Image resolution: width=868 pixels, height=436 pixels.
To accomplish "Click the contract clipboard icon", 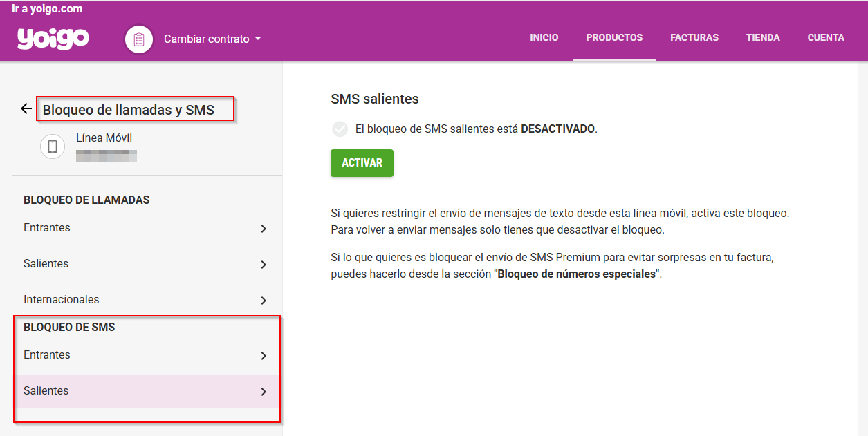I will tap(138, 39).
